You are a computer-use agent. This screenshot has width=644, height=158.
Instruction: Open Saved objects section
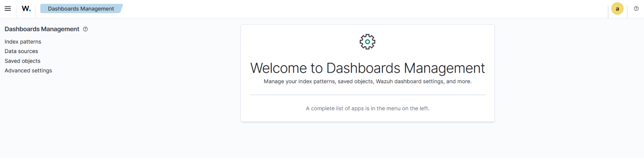(x=23, y=61)
